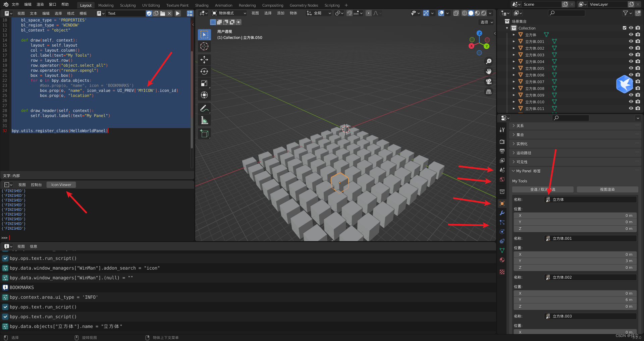Toggle snapping magnet in viewport header
The width and height of the screenshot is (644, 341).
(350, 13)
